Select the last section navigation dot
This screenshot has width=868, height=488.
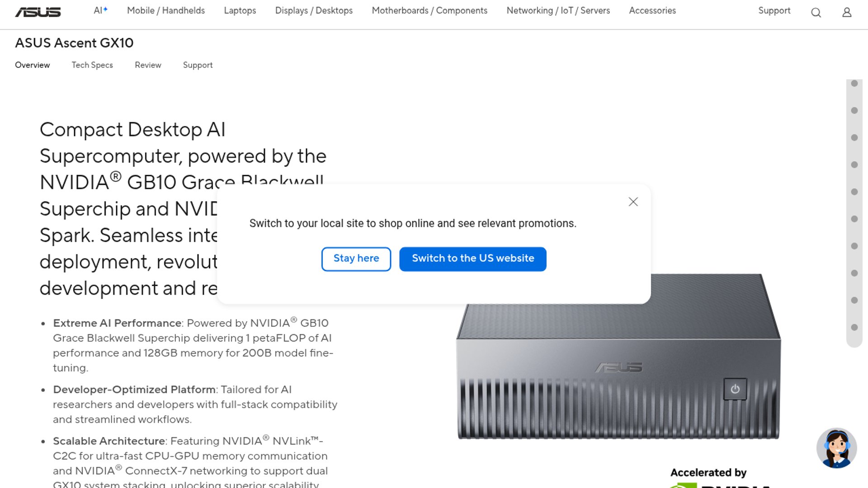[x=854, y=328]
